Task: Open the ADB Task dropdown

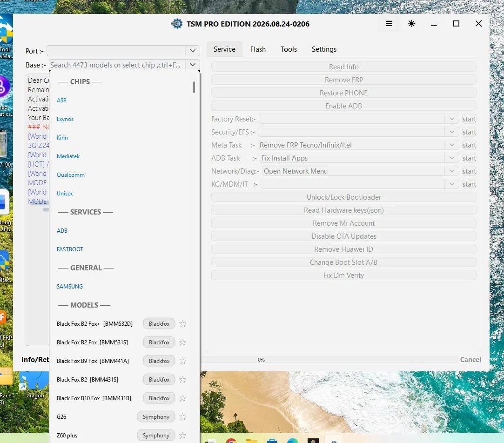Action: click(451, 158)
